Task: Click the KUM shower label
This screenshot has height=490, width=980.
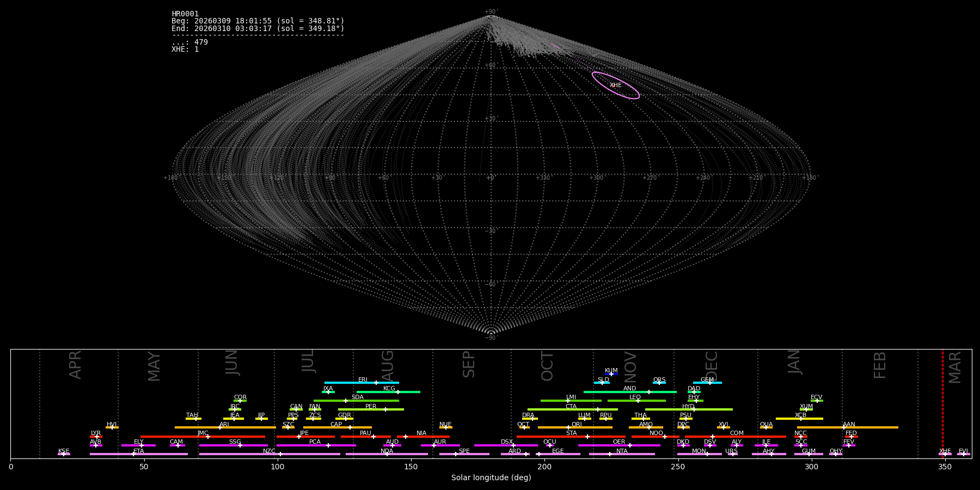Action: pos(611,371)
